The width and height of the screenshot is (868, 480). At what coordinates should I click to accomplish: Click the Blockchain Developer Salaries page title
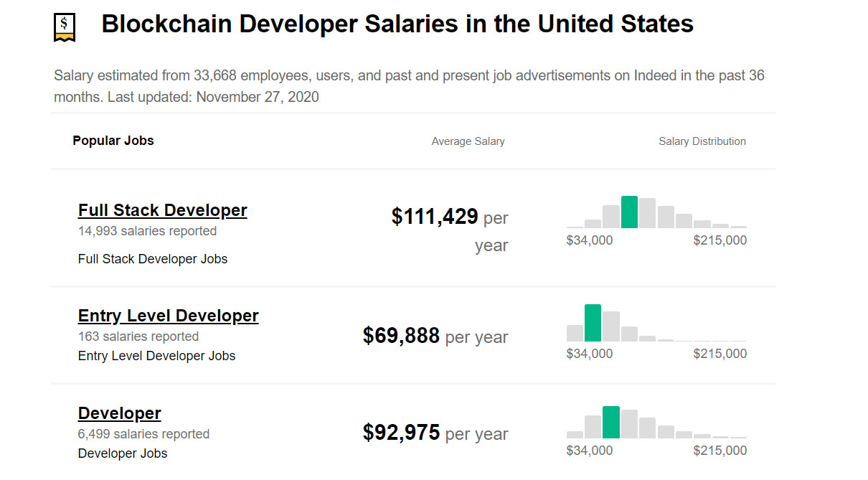click(x=397, y=24)
